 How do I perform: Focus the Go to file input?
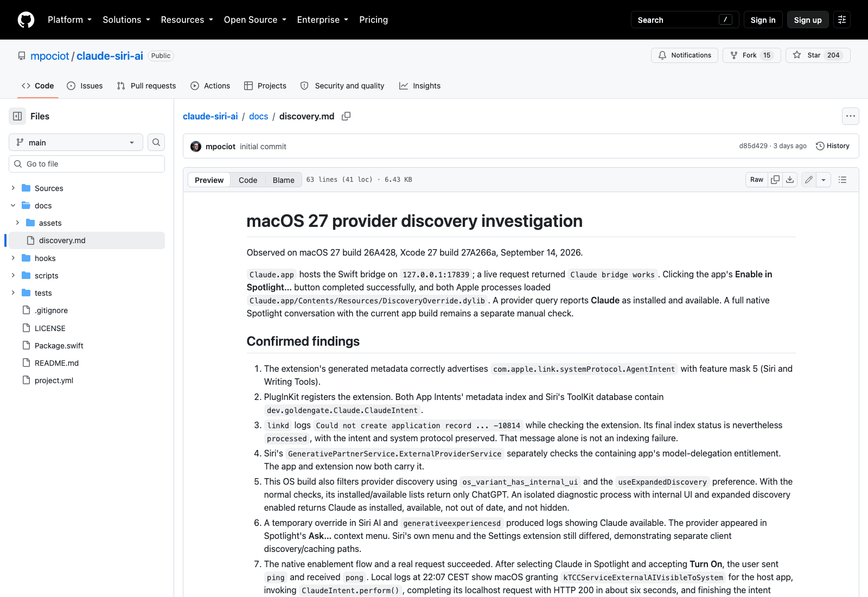pyautogui.click(x=87, y=164)
